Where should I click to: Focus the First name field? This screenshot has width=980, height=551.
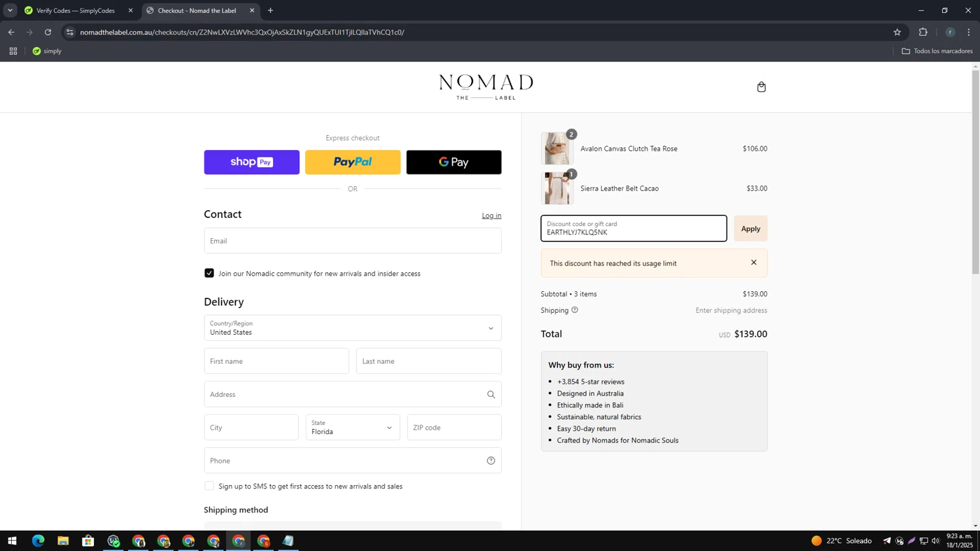(x=276, y=361)
